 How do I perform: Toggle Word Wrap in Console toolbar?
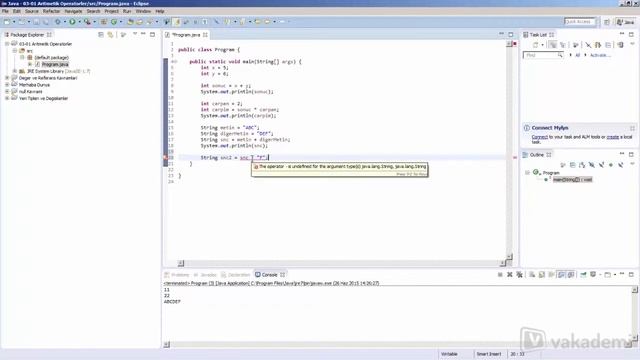coord(551,275)
